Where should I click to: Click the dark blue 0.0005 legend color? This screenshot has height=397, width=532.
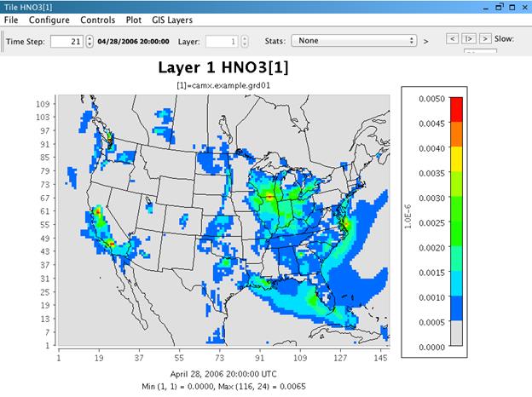pyautogui.click(x=456, y=308)
